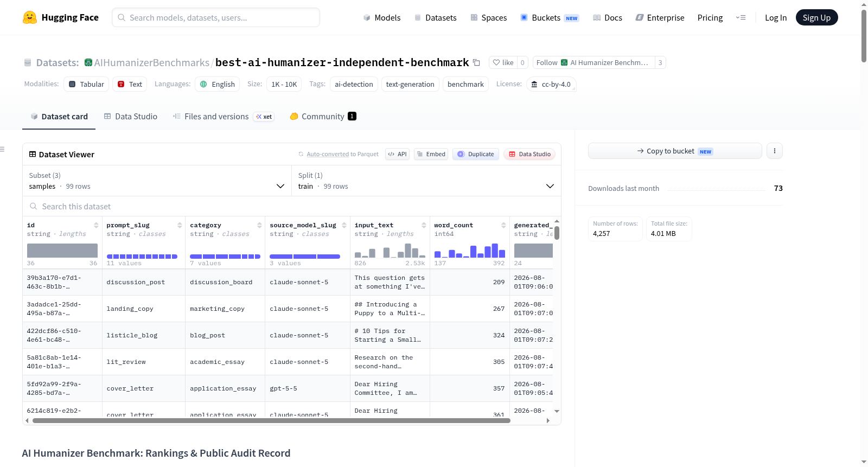Focus the Search this dataset field

[x=292, y=206]
